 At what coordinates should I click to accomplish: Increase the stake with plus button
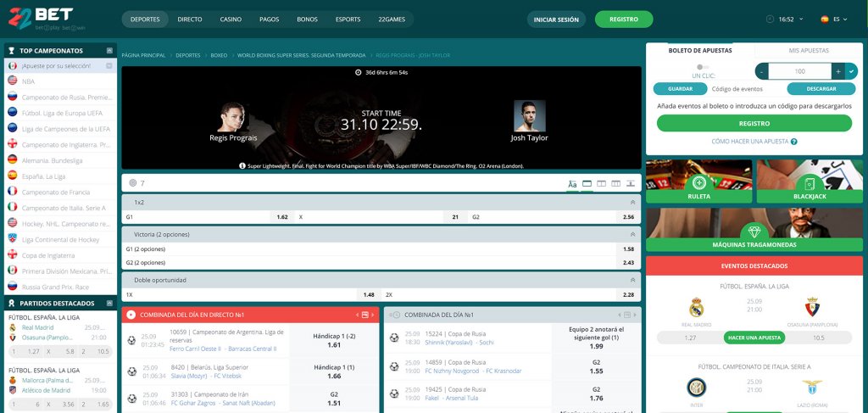pyautogui.click(x=838, y=71)
